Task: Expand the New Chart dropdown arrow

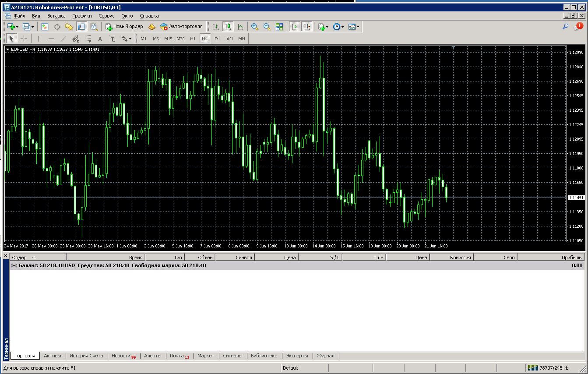Action: pos(17,27)
